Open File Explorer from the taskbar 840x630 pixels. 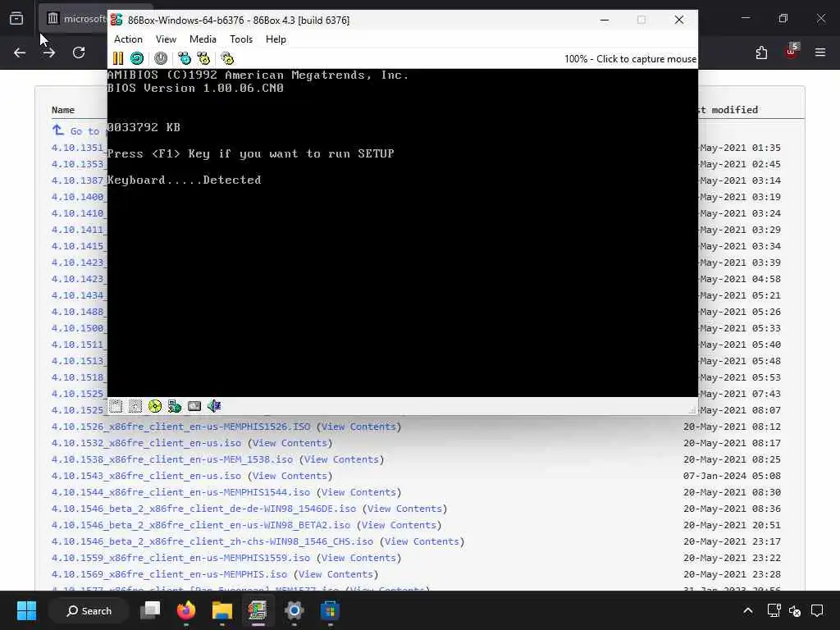221,610
